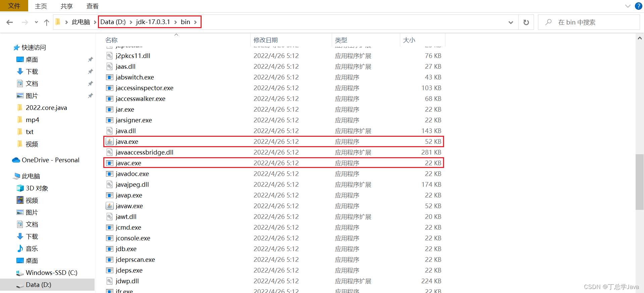Image resolution: width=644 pixels, height=293 pixels.
Task: Switch to the 共享 tab
Action: click(67, 6)
